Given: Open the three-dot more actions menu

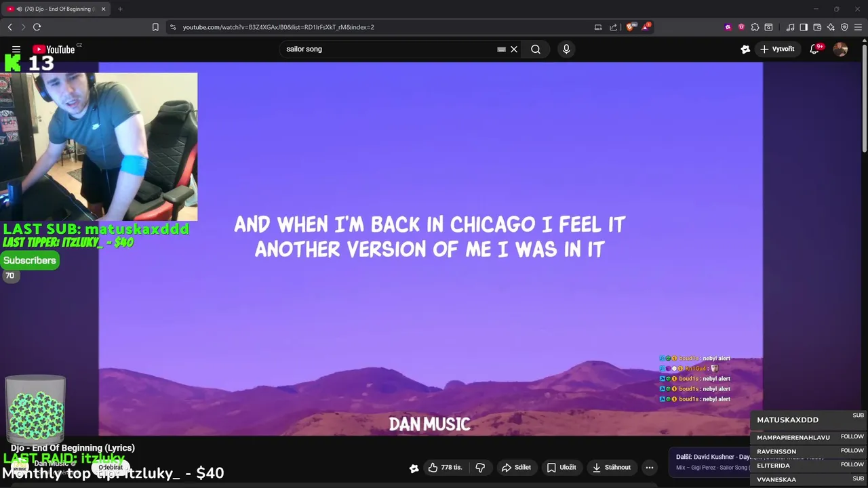Looking at the screenshot, I should tap(650, 468).
